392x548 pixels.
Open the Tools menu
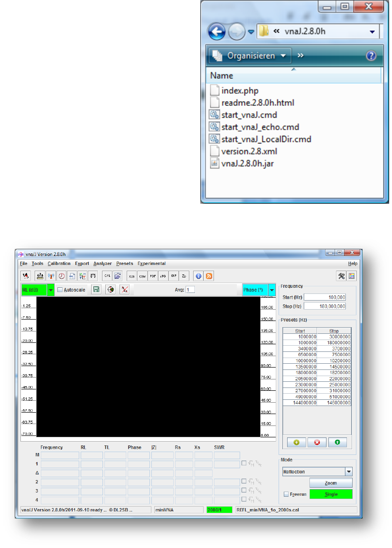click(x=37, y=264)
